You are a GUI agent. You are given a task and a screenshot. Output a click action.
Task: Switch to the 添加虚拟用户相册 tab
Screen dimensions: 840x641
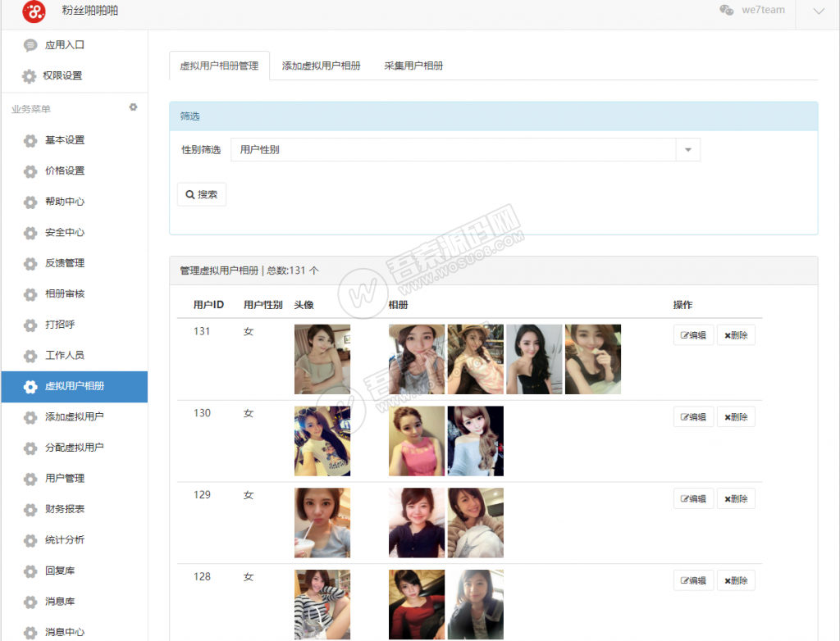[x=321, y=66]
